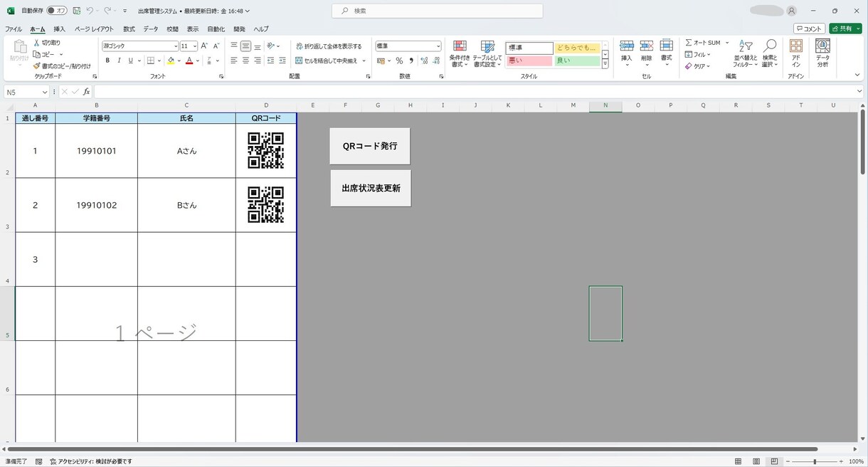Apply yellow fill color bucket
The image size is (868, 467).
coord(170,61)
